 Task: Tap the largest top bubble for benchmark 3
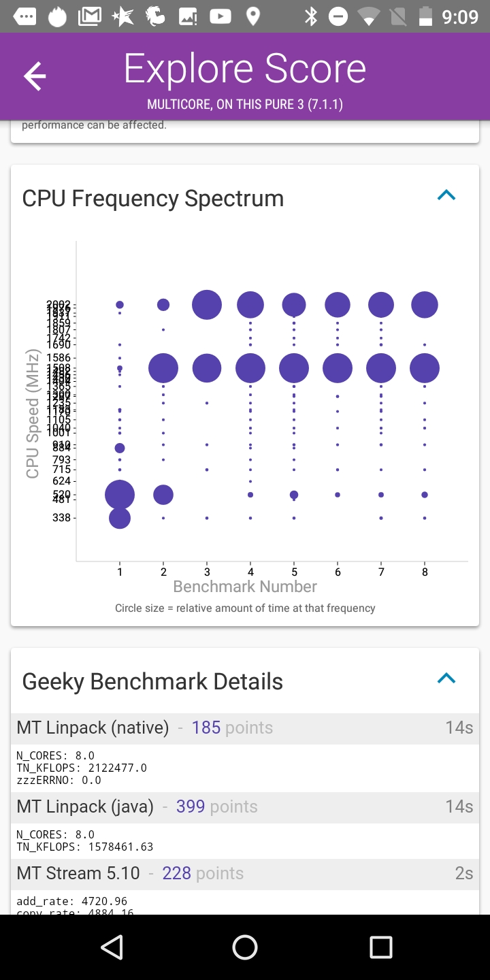[207, 305]
